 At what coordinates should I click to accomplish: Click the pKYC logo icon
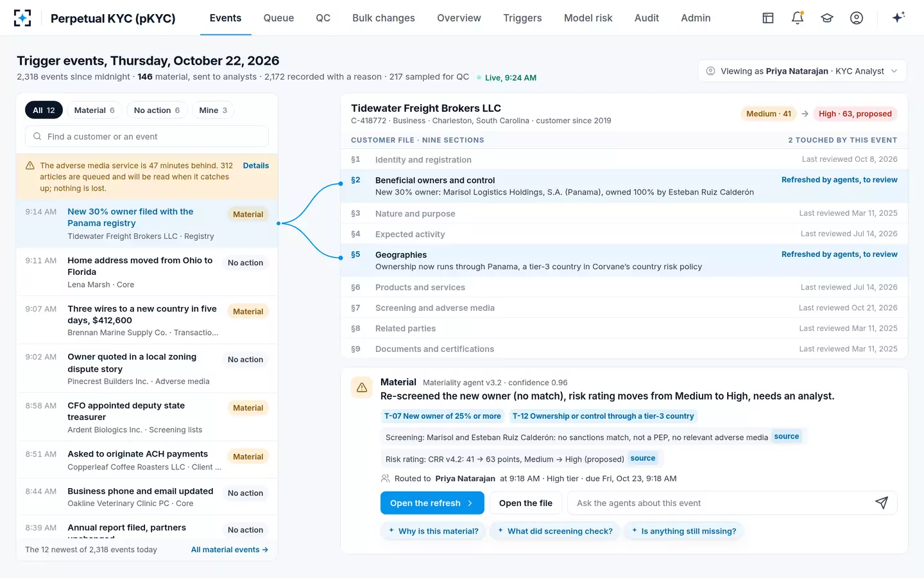click(22, 18)
